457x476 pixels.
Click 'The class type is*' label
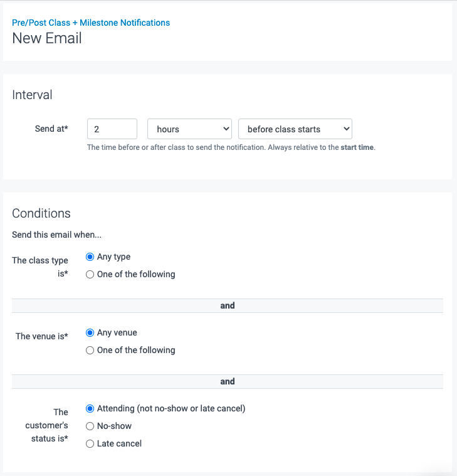[40, 267]
